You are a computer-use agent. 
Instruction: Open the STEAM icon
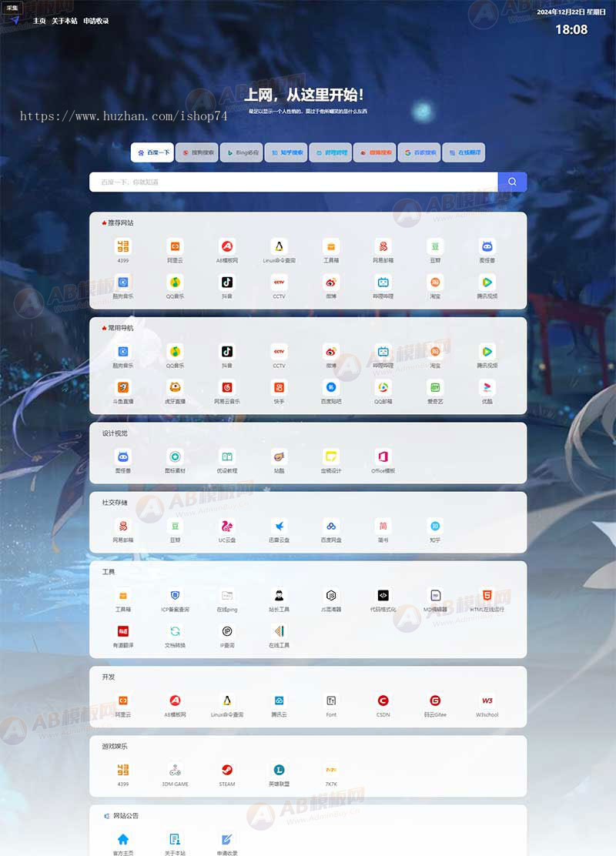point(227,770)
